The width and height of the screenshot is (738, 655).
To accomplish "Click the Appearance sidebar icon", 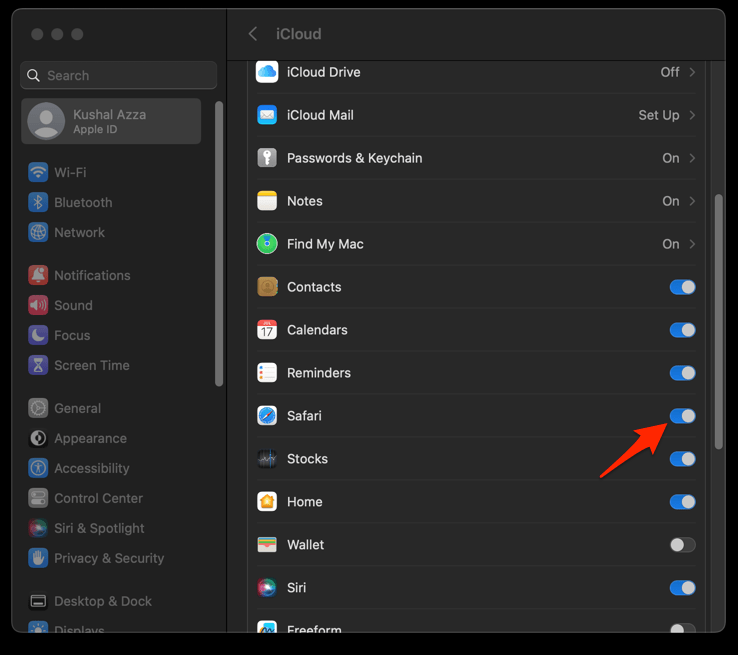I will [x=38, y=438].
